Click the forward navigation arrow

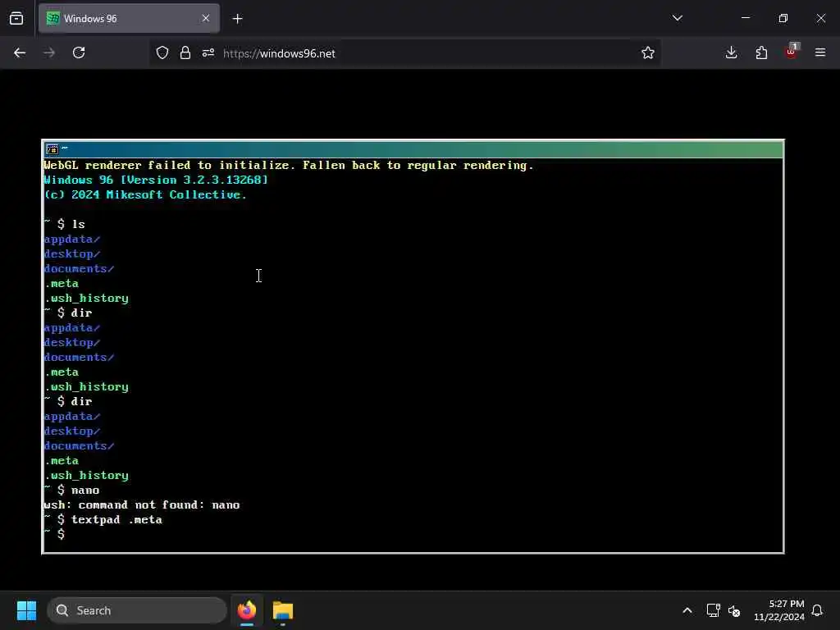pyautogui.click(x=49, y=52)
